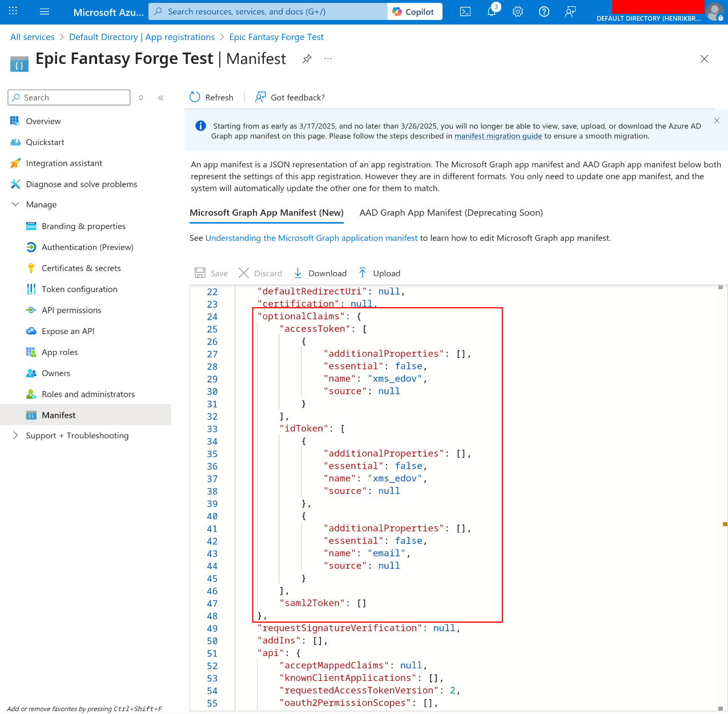Pin Epic Fantasy Forge Test page
728x714 pixels.
pyautogui.click(x=307, y=58)
